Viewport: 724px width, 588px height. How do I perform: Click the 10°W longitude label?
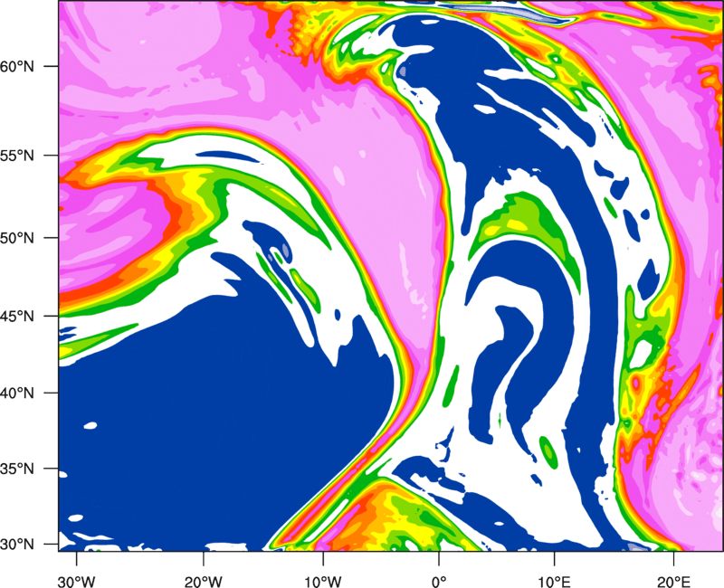pos(323,582)
